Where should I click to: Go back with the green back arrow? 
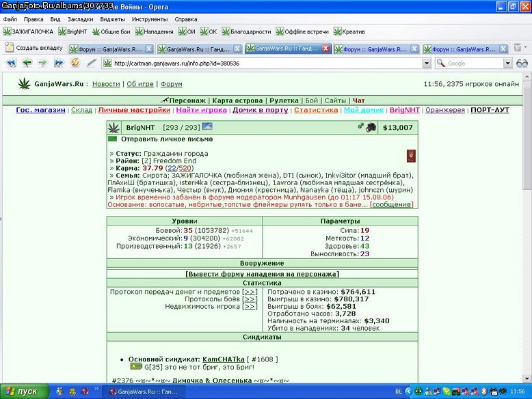[x=27, y=63]
